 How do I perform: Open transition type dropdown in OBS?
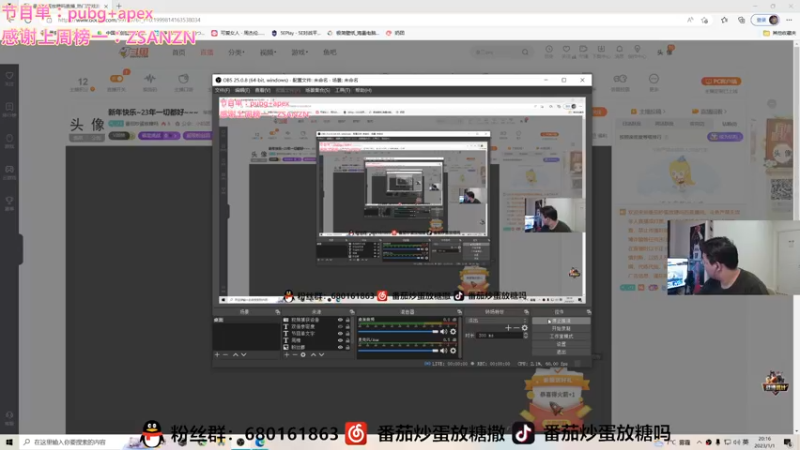coord(496,320)
